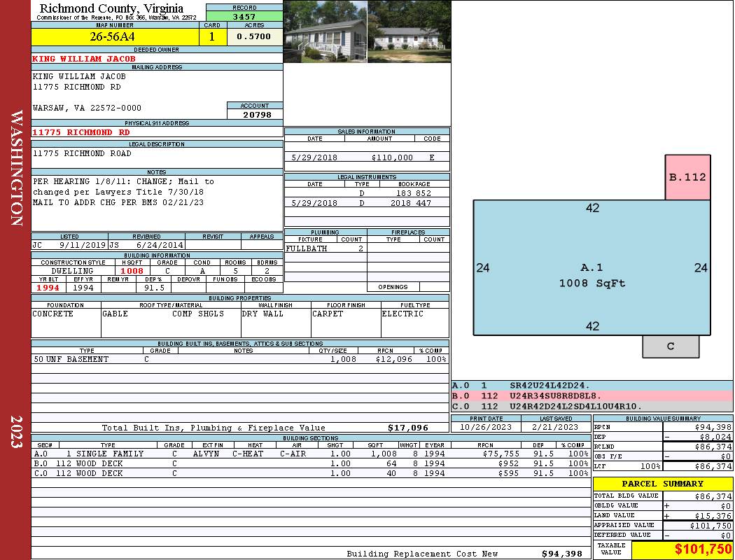Screen dimensions: 735x560
Task: Click appraised value $101,750
Action: (710, 525)
